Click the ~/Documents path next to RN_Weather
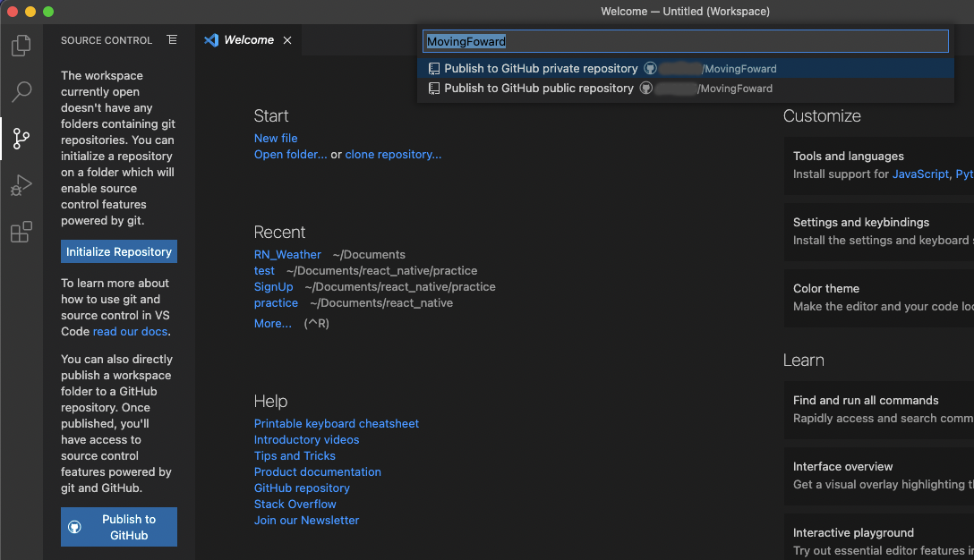 point(368,255)
